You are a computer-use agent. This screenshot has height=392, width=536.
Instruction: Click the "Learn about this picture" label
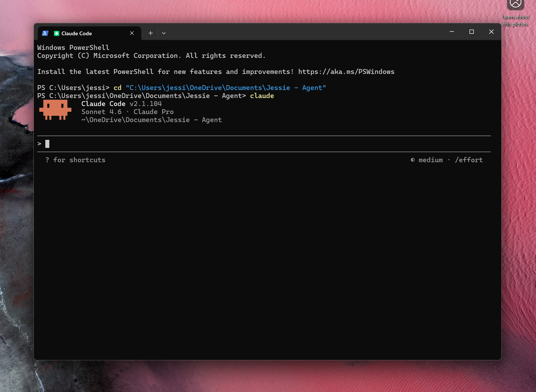[516, 21]
